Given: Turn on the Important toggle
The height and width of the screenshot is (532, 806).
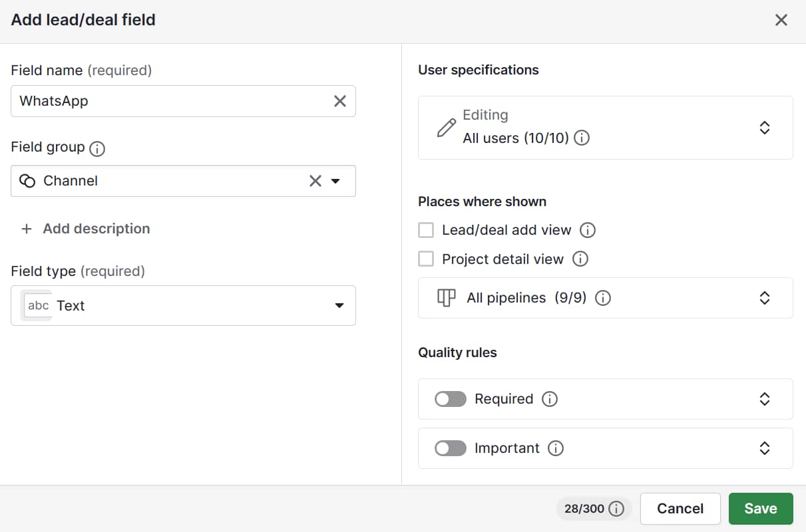Looking at the screenshot, I should (x=450, y=448).
